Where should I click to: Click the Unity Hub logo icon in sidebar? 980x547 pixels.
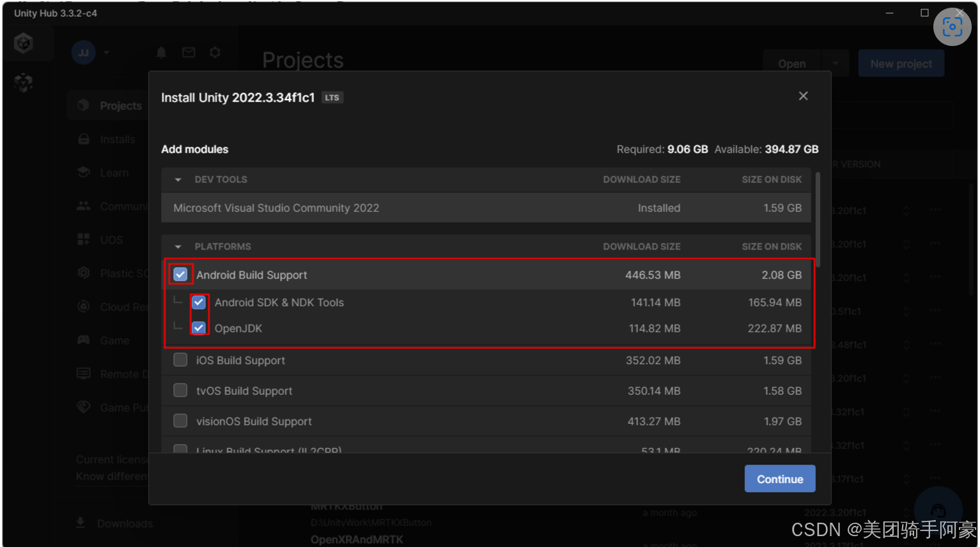24,43
